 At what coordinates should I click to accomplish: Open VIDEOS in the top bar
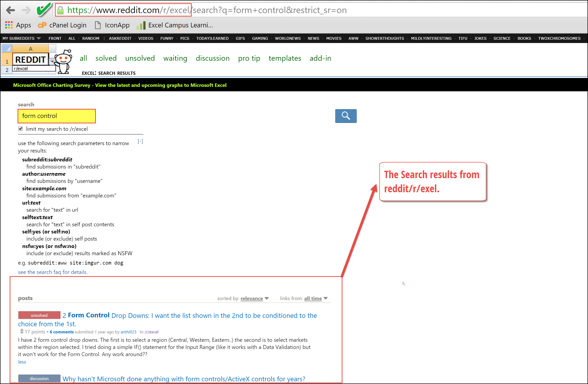click(x=146, y=38)
